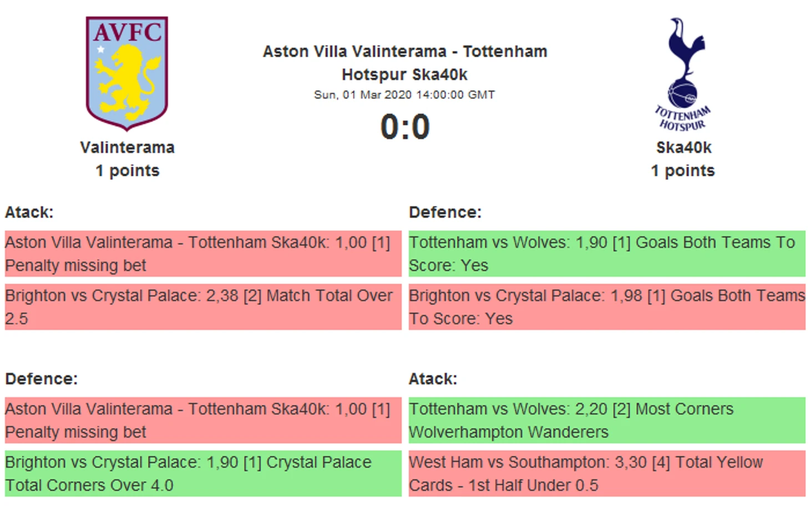Select Brighton vs Crystal Palace Match Total Over 2.5

tap(203, 307)
